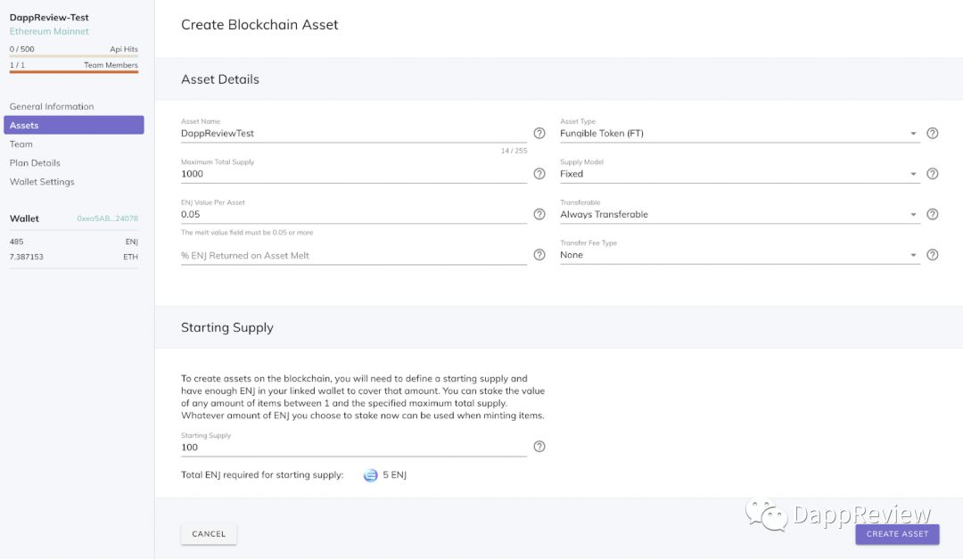The height and width of the screenshot is (560, 963).
Task: Click the Create Asset button
Action: pos(897,533)
